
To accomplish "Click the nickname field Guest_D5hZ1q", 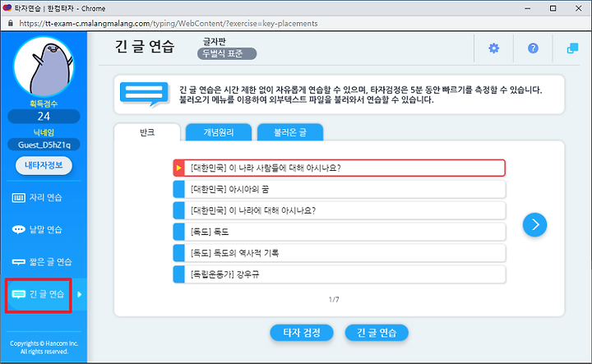I will pyautogui.click(x=44, y=145).
